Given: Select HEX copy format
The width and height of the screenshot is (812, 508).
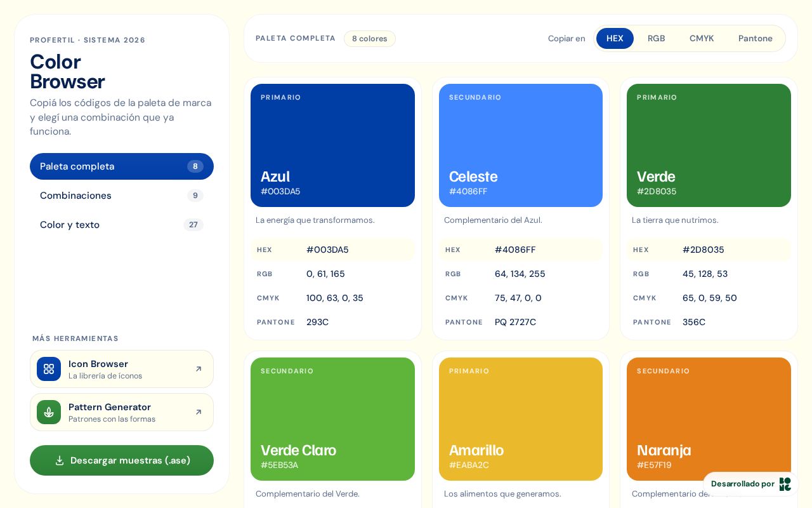Looking at the screenshot, I should coord(615,39).
